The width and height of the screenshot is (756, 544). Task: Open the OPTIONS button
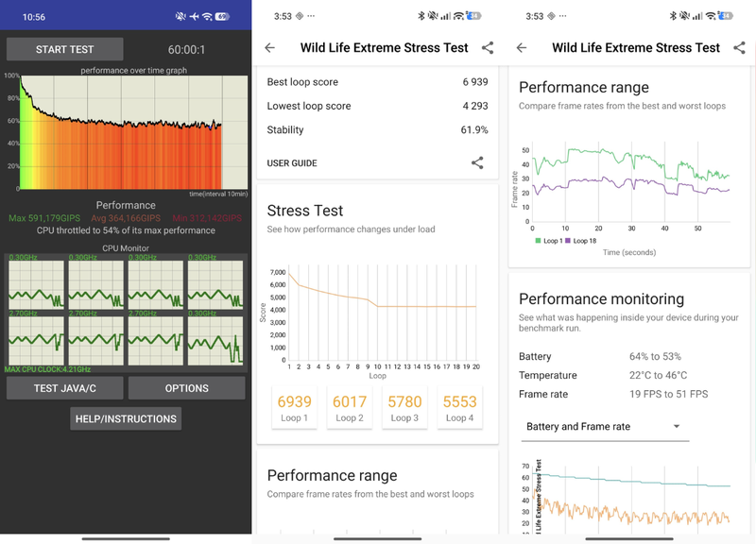[186, 388]
